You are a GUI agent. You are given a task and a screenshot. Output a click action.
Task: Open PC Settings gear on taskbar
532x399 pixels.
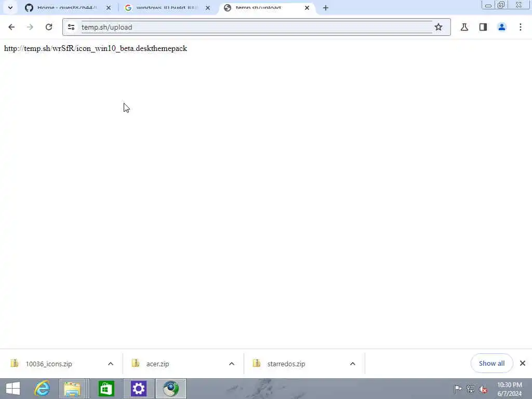pyautogui.click(x=138, y=389)
